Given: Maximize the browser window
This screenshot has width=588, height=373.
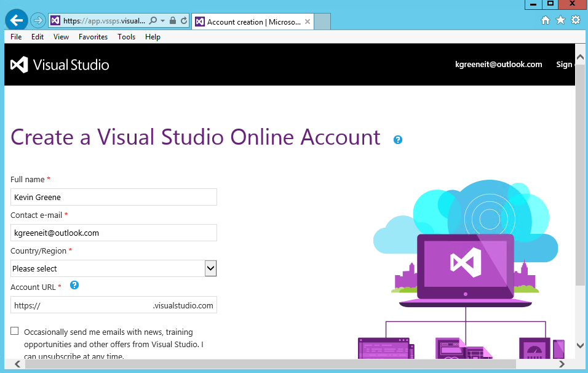Looking at the screenshot, I should [550, 4].
